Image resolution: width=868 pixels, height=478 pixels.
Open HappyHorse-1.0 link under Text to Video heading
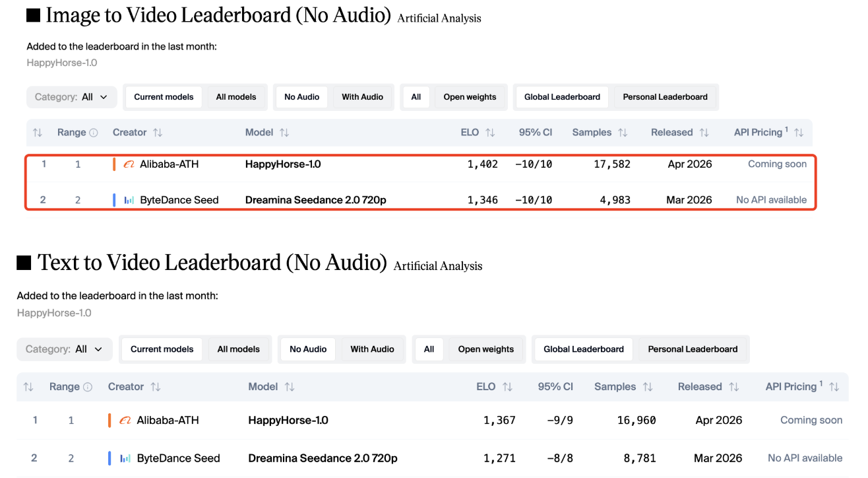tap(54, 313)
